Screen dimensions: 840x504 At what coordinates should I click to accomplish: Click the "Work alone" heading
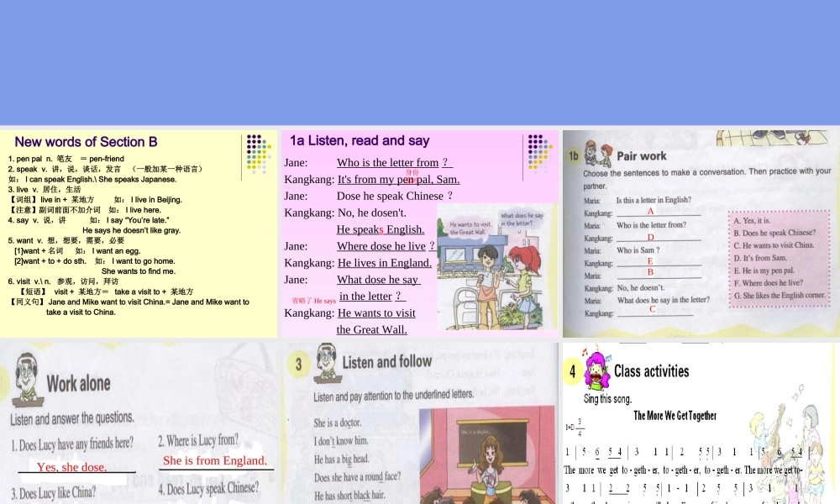click(x=78, y=384)
